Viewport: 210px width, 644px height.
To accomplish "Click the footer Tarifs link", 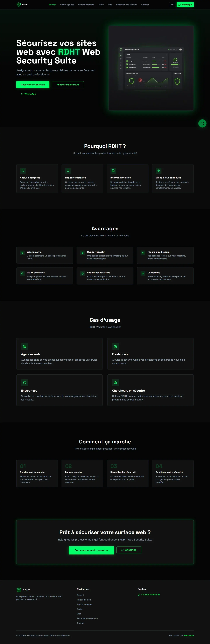I will point(80,609).
